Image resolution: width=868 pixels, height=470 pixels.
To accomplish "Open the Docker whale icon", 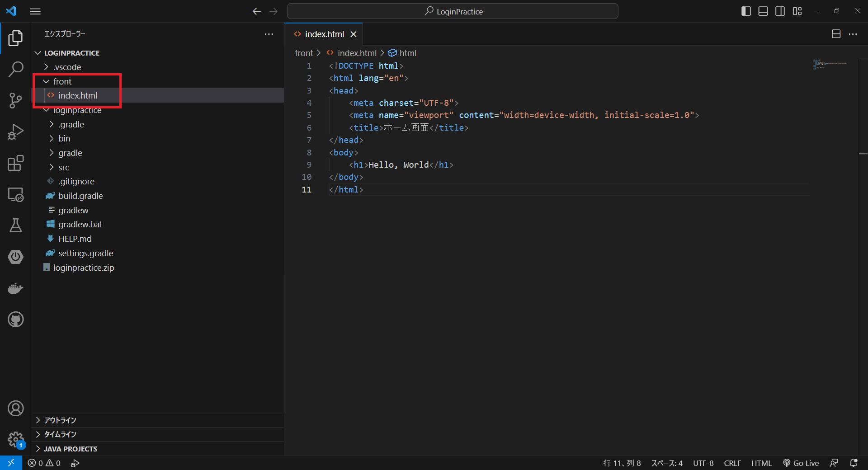I will (x=15, y=288).
